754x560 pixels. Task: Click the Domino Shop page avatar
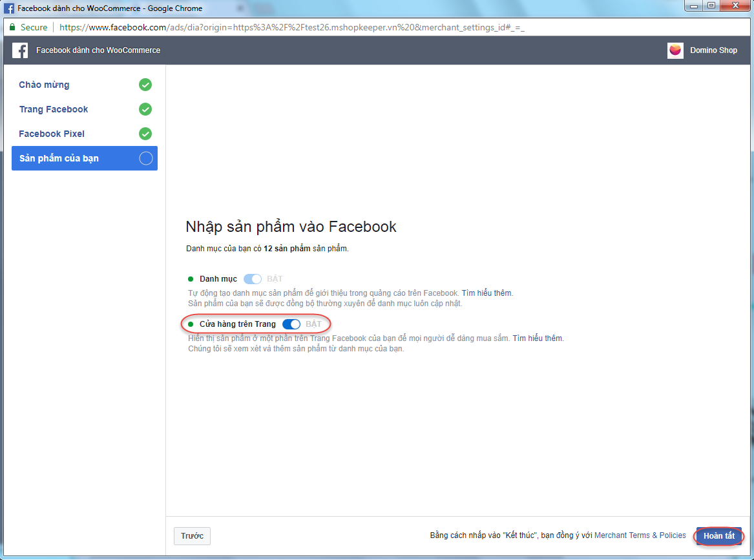coord(675,50)
